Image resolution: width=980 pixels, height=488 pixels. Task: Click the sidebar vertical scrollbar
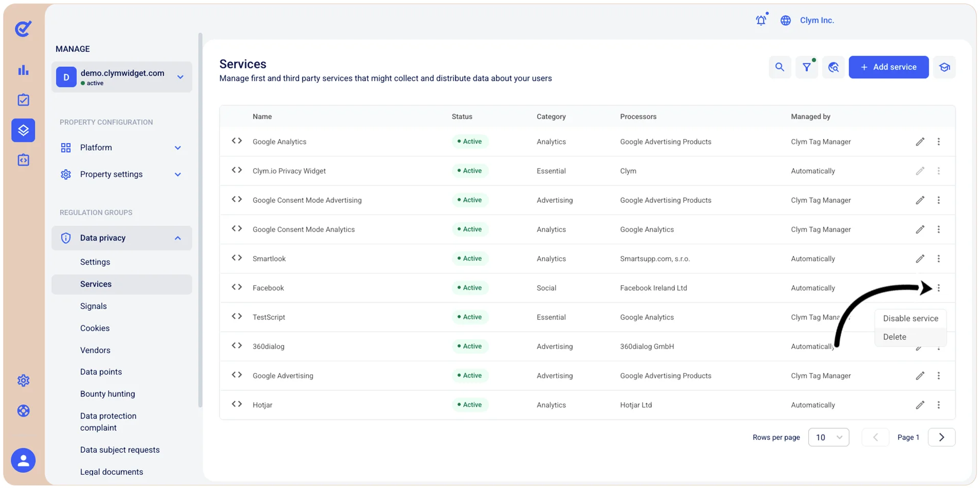(200, 220)
